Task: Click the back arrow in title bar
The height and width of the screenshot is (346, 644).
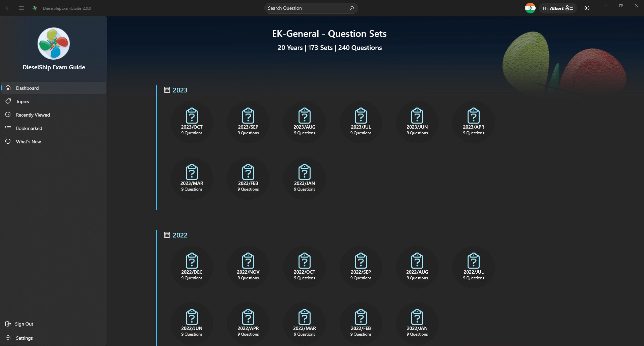Action: [x=8, y=8]
